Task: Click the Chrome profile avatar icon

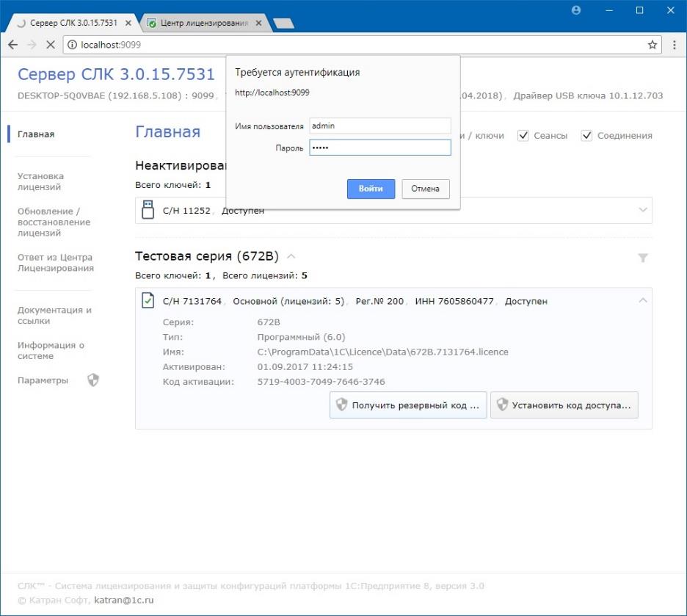Action: point(576,10)
